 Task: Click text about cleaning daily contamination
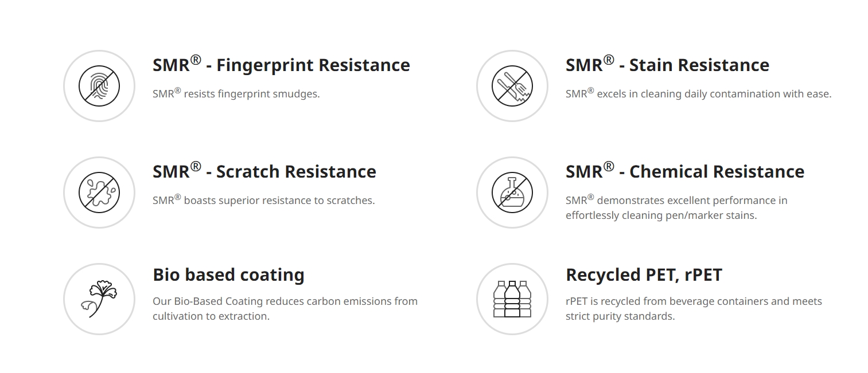point(698,93)
